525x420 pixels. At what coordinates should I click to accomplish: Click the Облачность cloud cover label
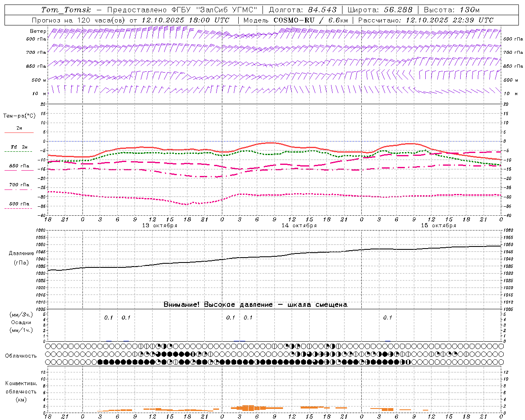[x=21, y=356]
